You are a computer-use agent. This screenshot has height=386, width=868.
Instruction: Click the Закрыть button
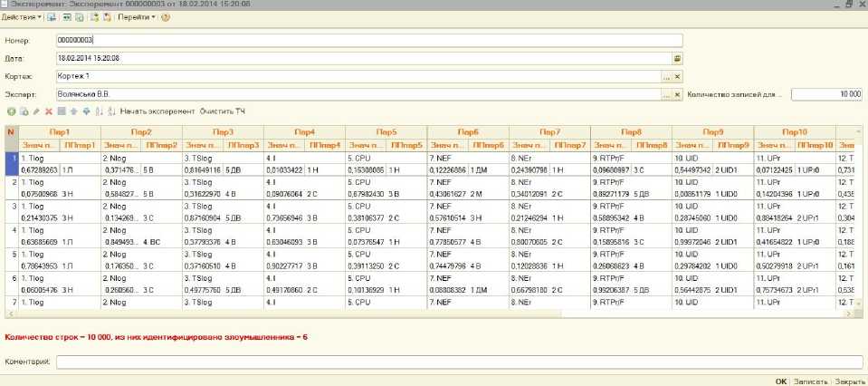[849, 381]
